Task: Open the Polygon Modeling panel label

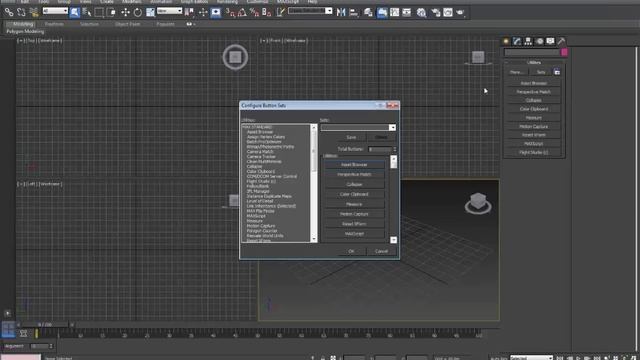Action: point(25,31)
